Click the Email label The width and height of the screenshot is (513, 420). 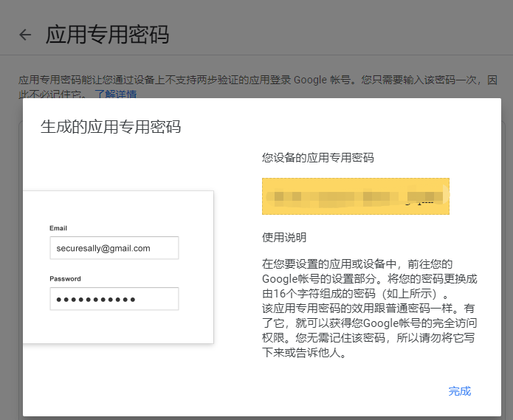[58, 228]
